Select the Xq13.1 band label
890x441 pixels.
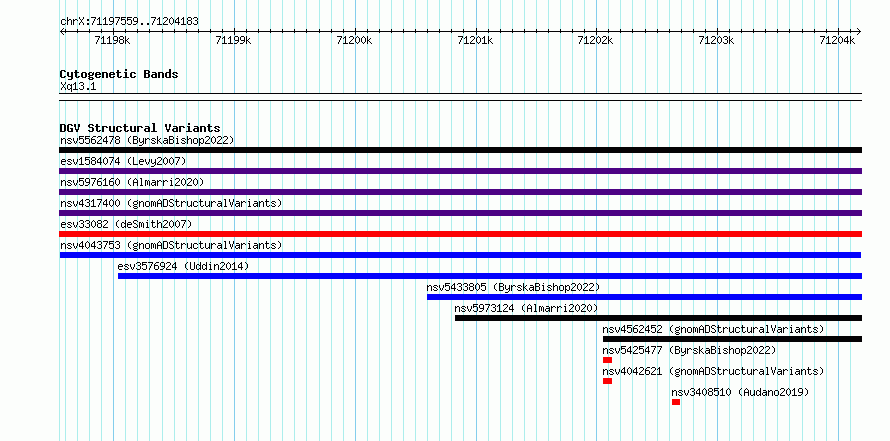click(78, 86)
